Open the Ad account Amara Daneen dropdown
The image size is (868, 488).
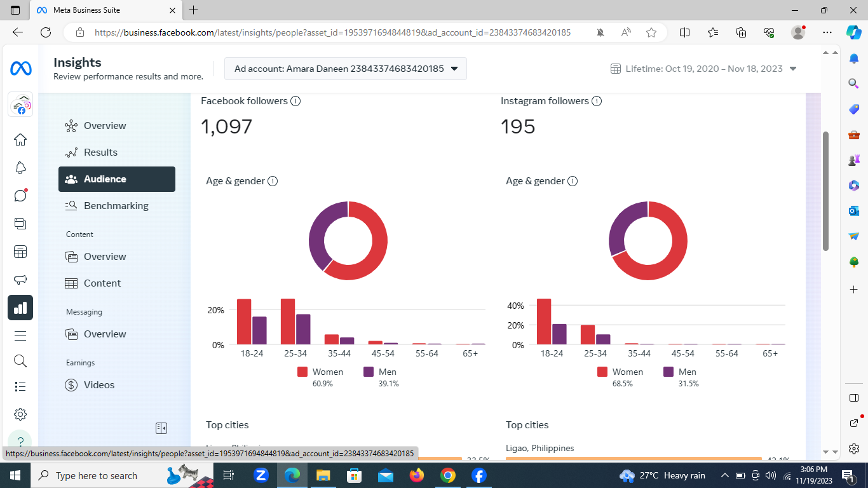coord(346,69)
